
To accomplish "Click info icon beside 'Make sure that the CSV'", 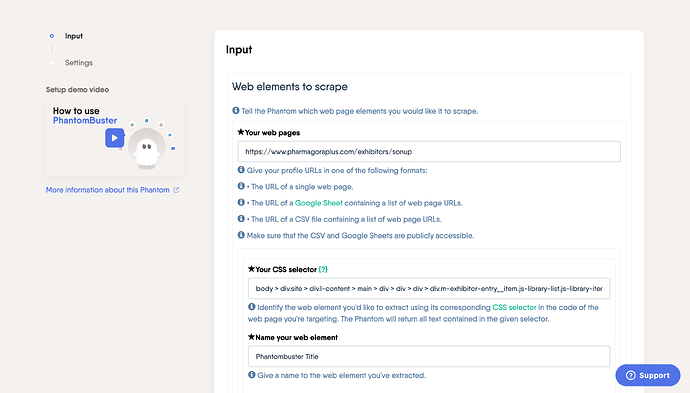I will click(241, 235).
